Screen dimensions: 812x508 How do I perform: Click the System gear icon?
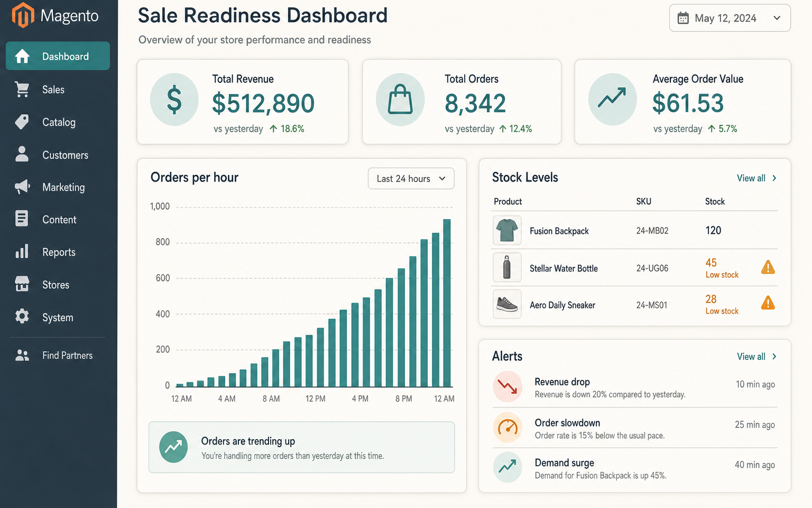click(x=22, y=316)
